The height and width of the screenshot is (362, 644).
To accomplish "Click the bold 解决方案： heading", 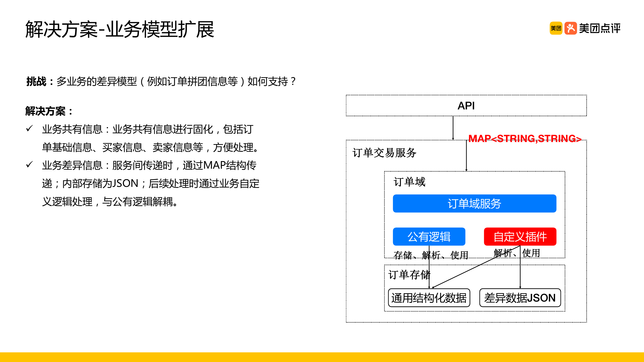I will coord(49,111).
